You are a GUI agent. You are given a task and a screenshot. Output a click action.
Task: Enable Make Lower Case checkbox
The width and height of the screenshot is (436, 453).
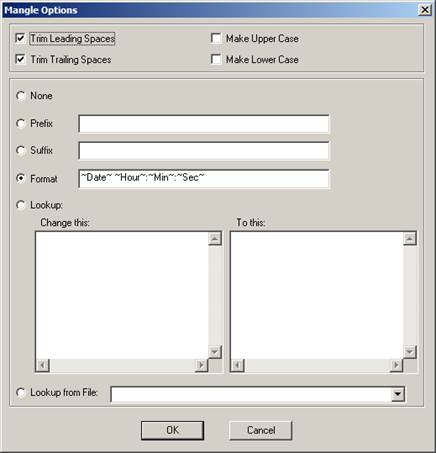(x=216, y=59)
